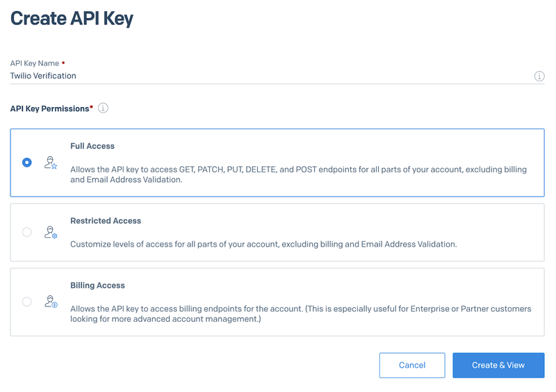Click the Restricted Access user gear icon
Screen dimensions: 556x392
51,232
